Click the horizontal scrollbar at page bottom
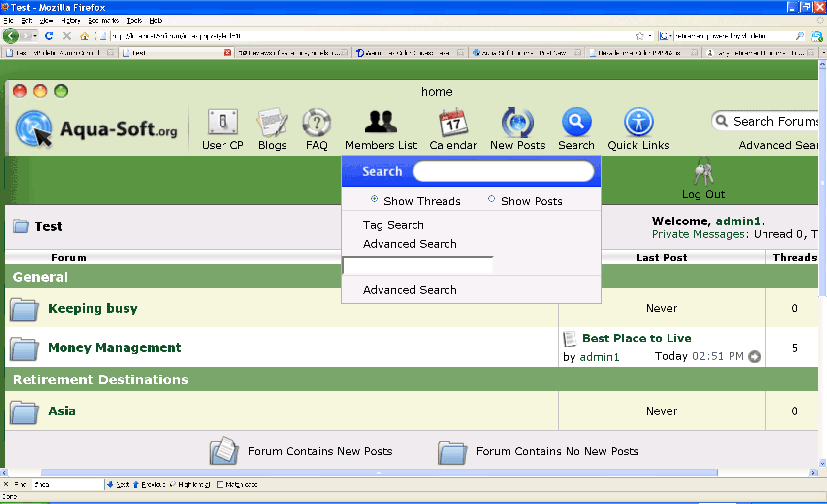Screen dimensions: 827x504 click(379, 473)
